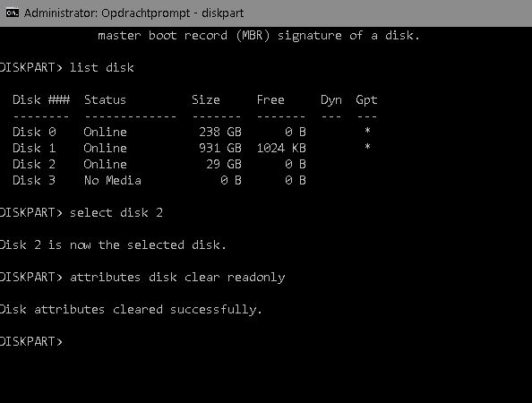The image size is (532, 403).
Task: Click the '1024 KB' free value
Action: coord(281,148)
